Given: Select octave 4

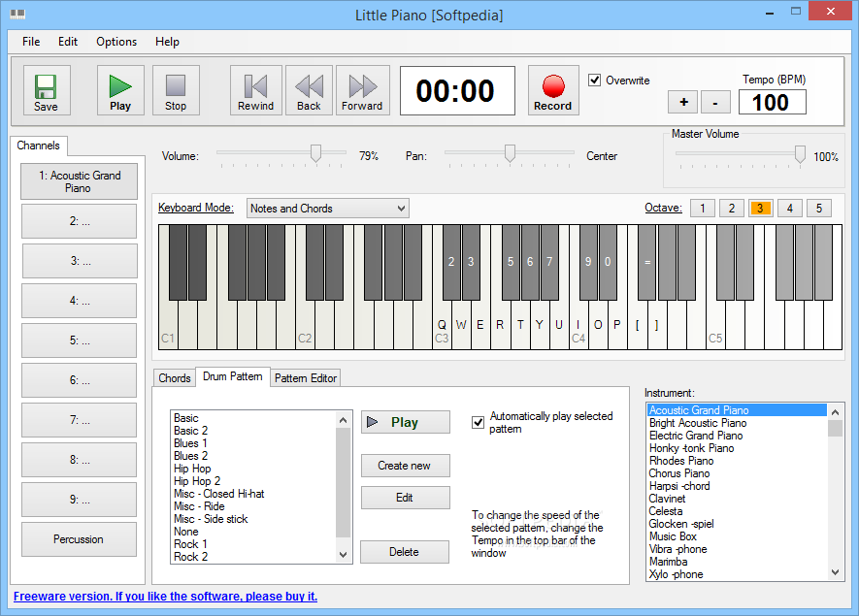Looking at the screenshot, I should [x=790, y=208].
